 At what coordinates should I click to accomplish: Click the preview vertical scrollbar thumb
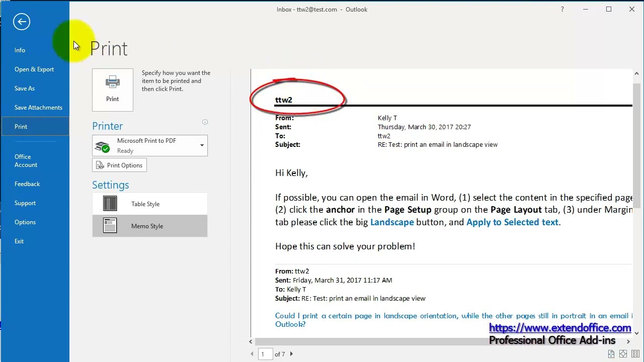pyautogui.click(x=636, y=146)
